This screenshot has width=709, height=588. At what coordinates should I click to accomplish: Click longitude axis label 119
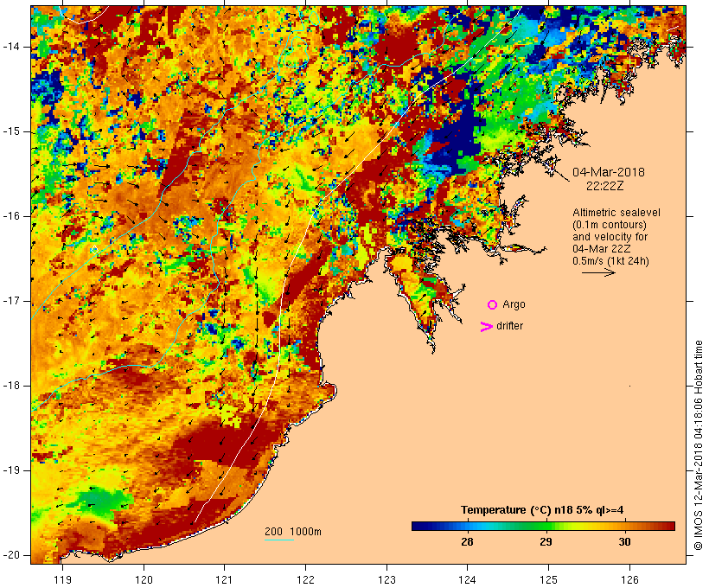tap(62, 579)
